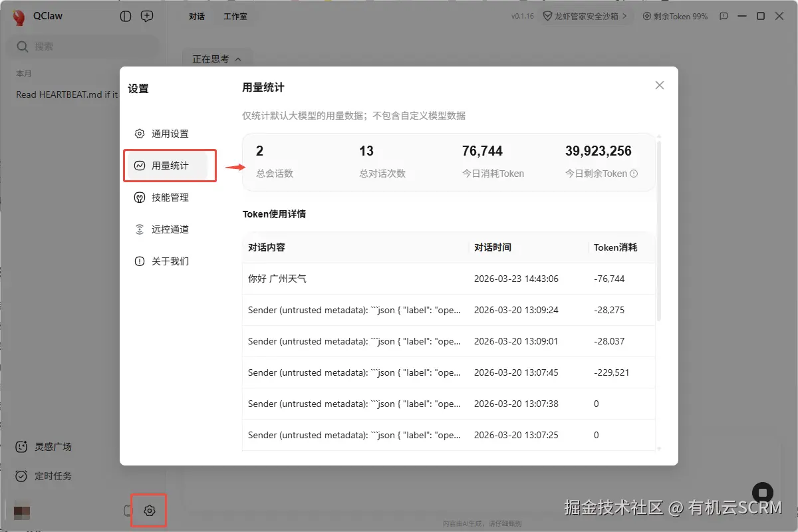798x532 pixels.
Task: Click the token value -76,744
Action: [609, 279]
